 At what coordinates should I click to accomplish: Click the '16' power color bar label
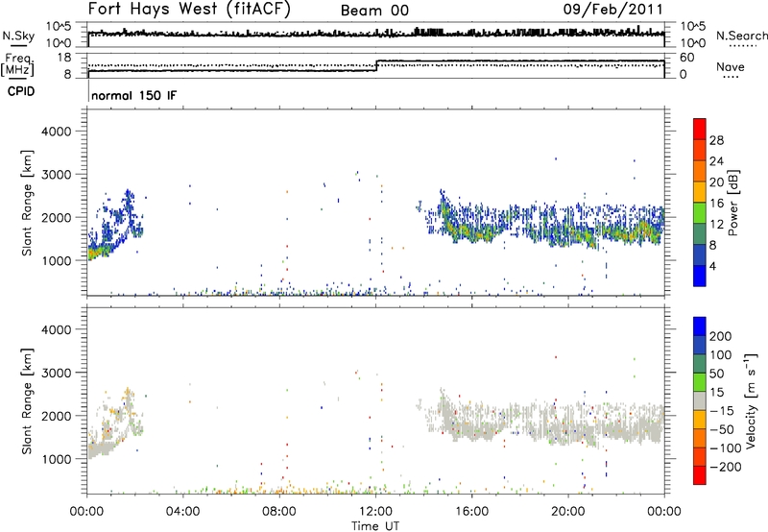point(716,204)
